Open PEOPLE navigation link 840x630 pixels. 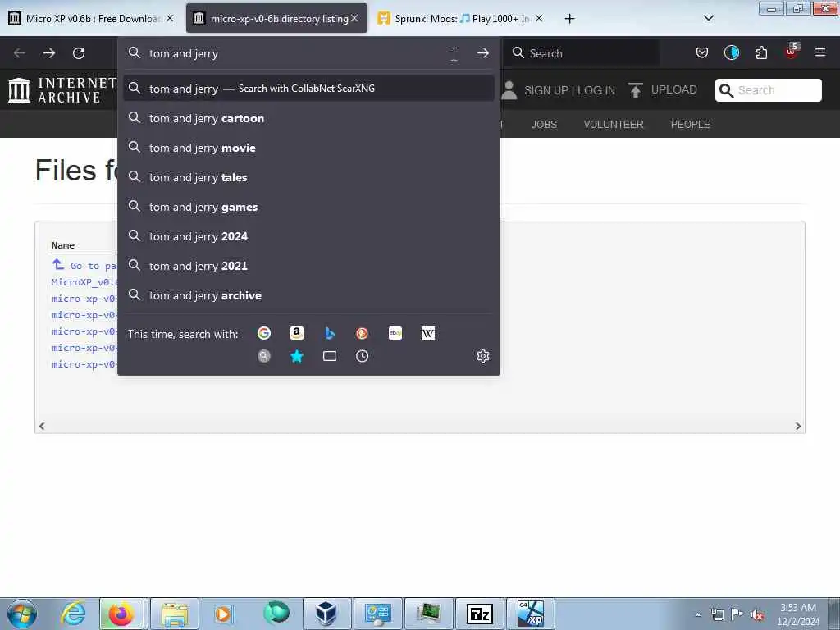point(691,125)
